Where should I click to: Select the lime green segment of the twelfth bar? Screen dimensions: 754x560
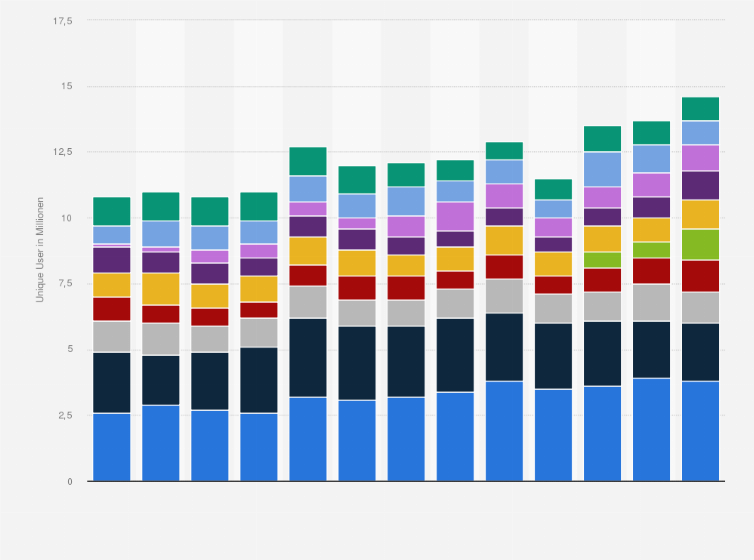tap(652, 250)
